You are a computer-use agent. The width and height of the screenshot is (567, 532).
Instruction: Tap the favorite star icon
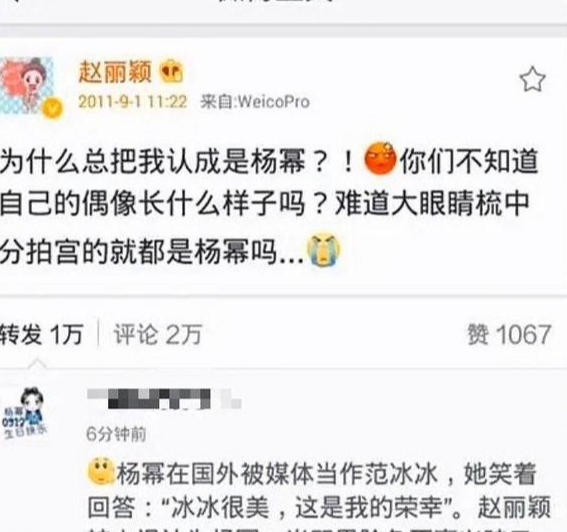point(532,79)
